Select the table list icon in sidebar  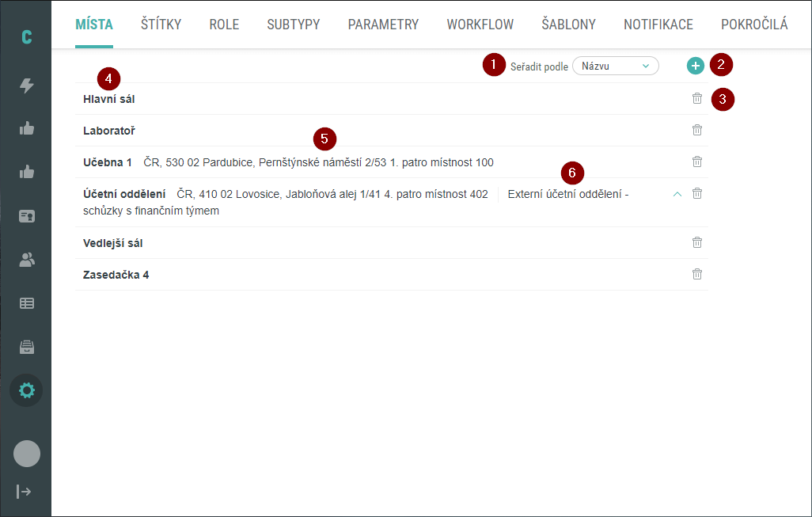[x=26, y=303]
